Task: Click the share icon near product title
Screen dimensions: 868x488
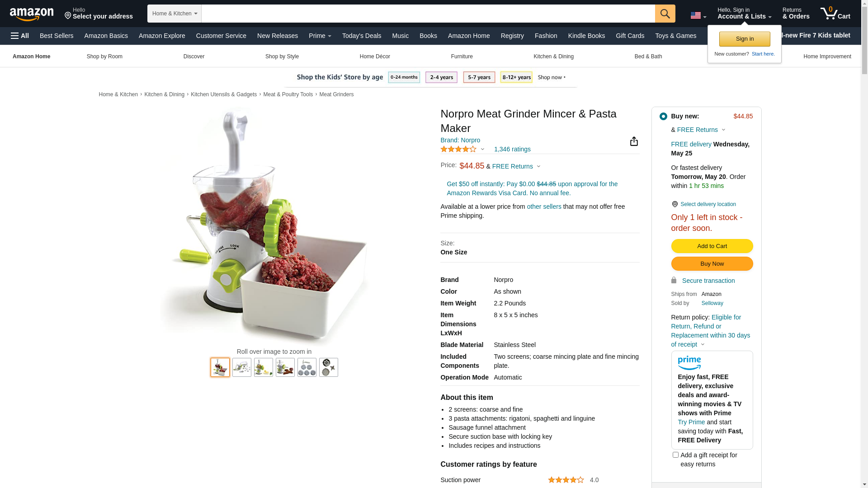Action: (x=634, y=141)
